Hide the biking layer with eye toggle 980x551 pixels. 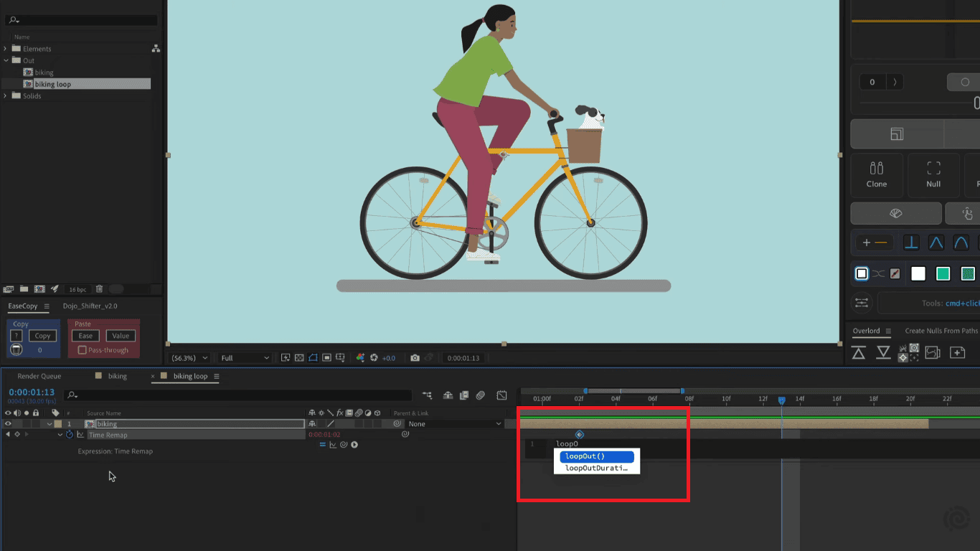(8, 424)
